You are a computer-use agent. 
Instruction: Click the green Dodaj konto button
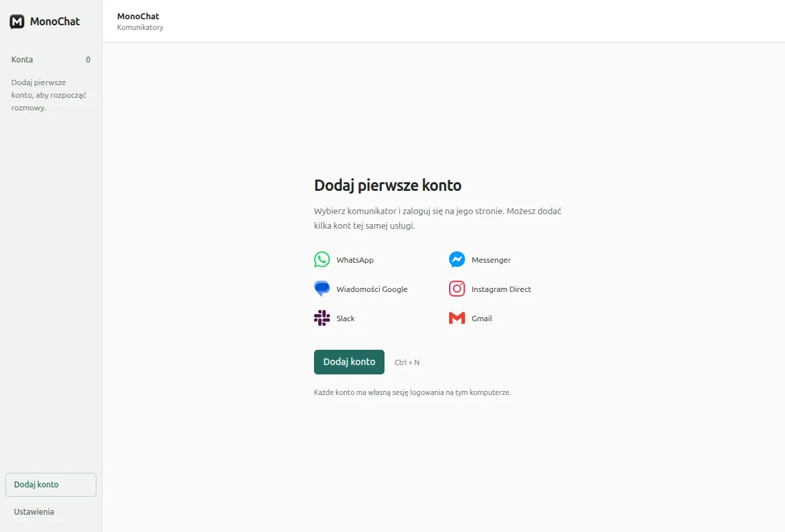(349, 362)
